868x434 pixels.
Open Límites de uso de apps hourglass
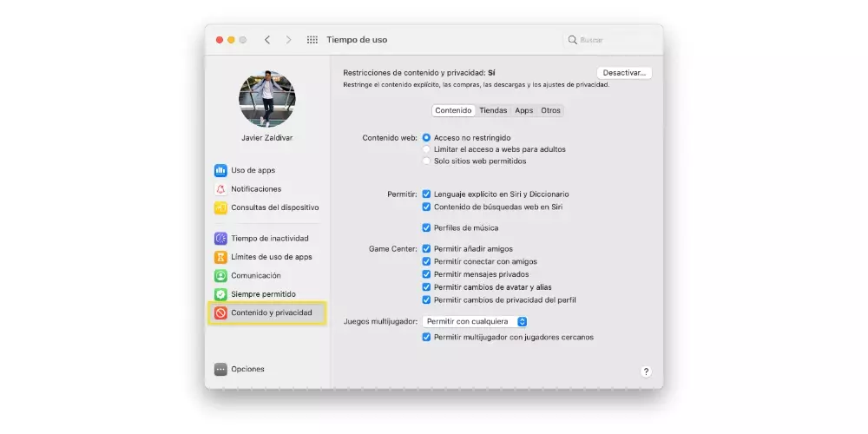(220, 257)
